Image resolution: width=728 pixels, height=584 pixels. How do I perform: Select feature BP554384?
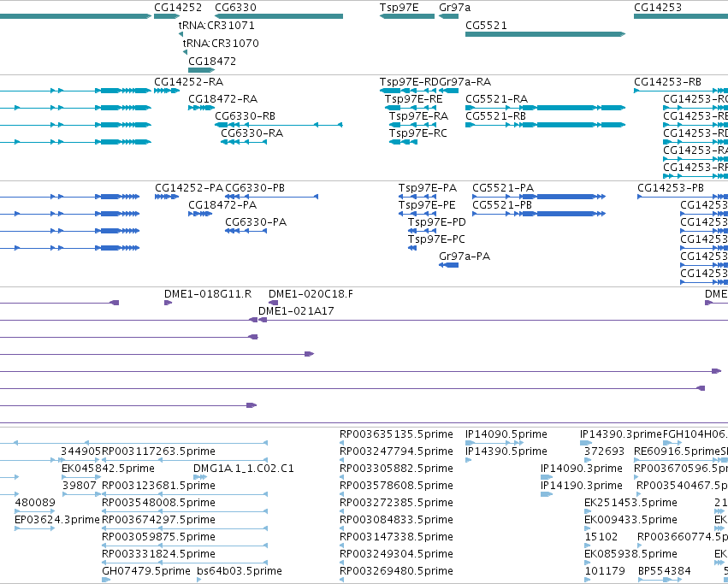pyautogui.click(x=665, y=571)
